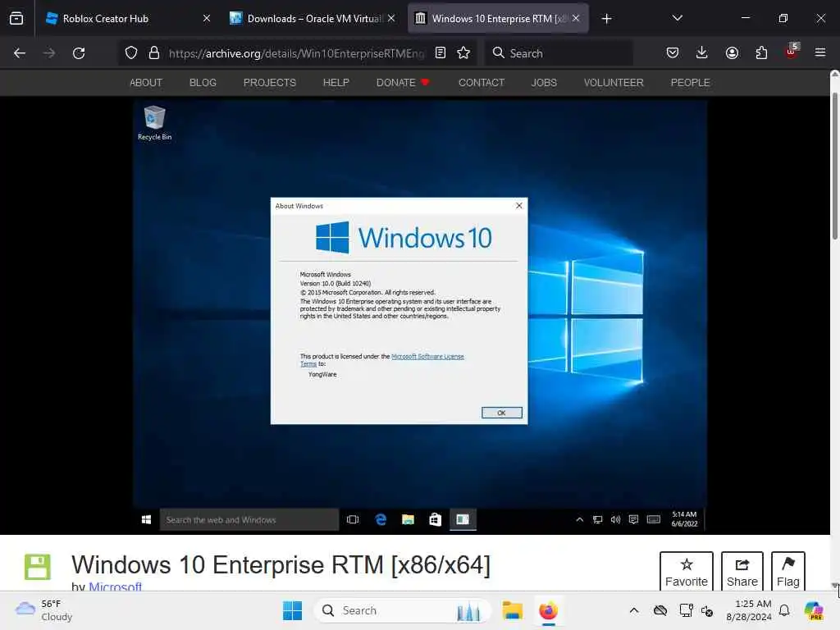
Task: Open HELP in archive.org navigation
Action: click(336, 83)
